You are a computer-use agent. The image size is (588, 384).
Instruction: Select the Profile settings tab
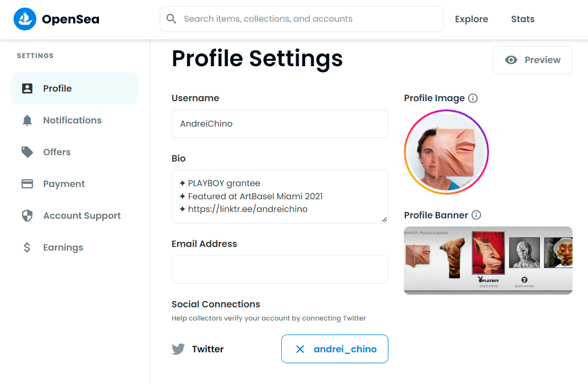click(x=75, y=88)
